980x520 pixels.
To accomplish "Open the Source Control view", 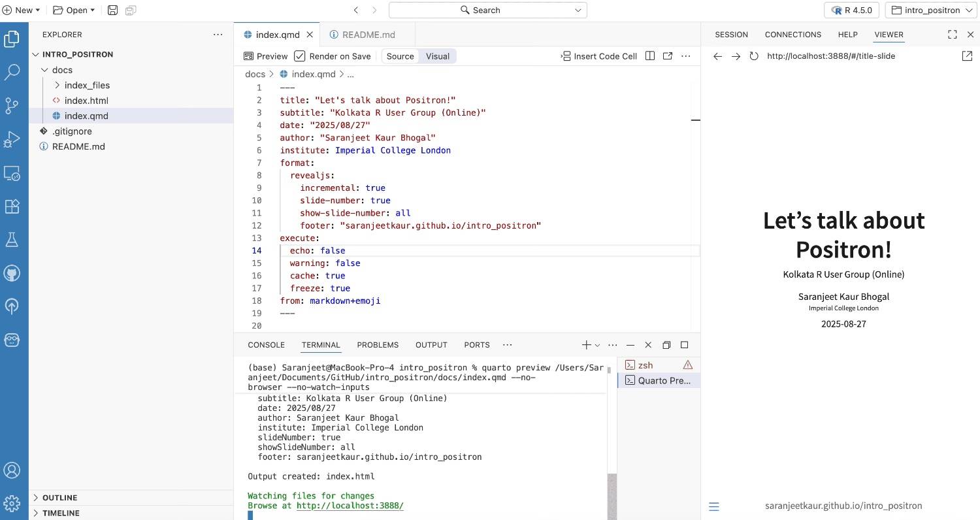I will click(12, 106).
